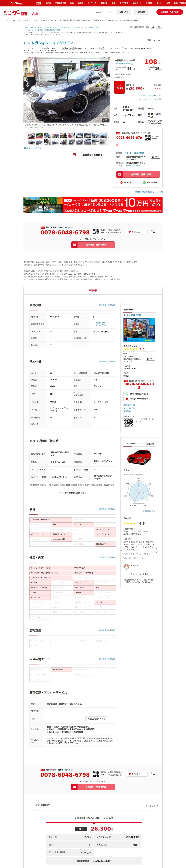Click the 閲覧履歴 header button
The image size is (186, 868).
(141, 12)
